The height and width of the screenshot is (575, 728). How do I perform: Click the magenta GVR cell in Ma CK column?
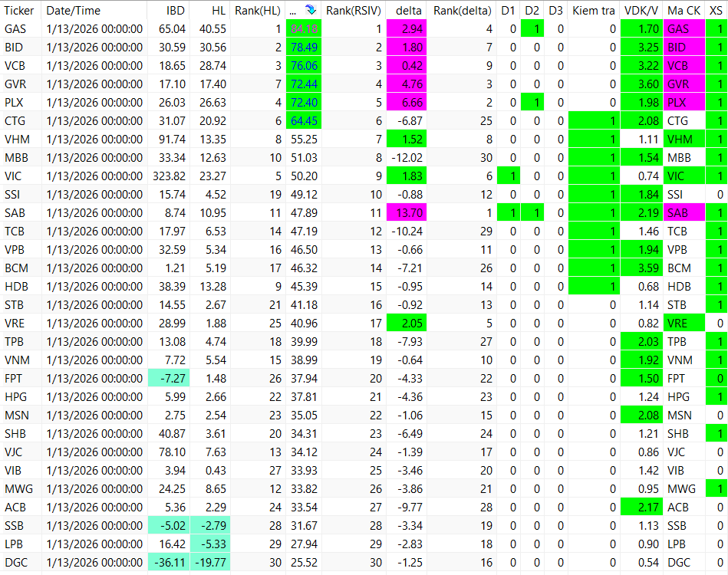(x=684, y=84)
